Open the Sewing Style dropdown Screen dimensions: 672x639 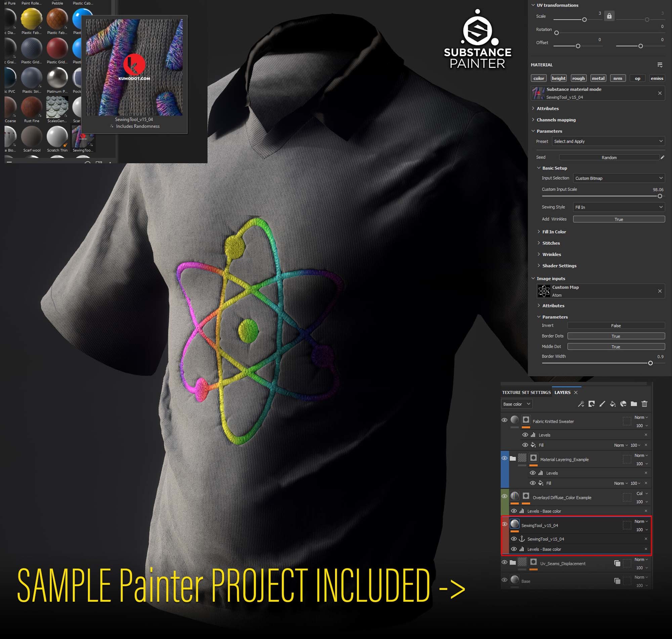pyautogui.click(x=619, y=207)
